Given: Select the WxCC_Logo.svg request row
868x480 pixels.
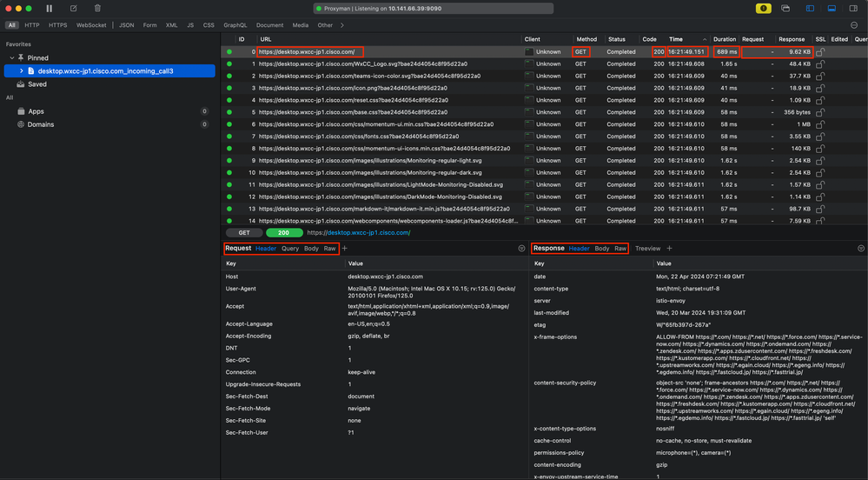Looking at the screenshot, I should click(x=544, y=63).
